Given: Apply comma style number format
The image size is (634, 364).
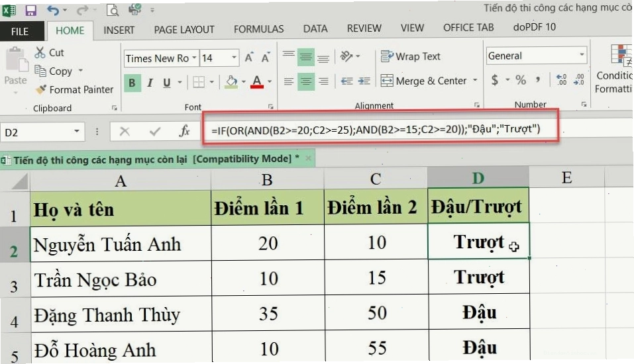Looking at the screenshot, I should [538, 79].
